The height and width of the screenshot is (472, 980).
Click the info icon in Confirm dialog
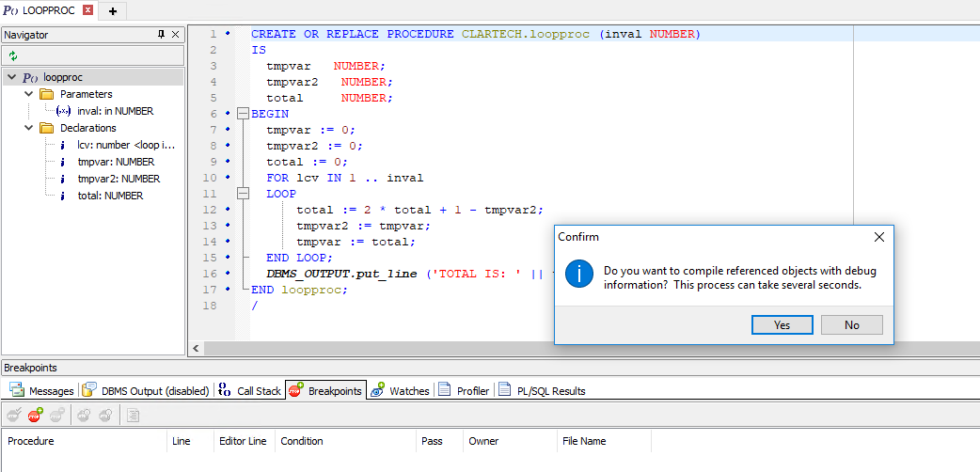coord(578,275)
